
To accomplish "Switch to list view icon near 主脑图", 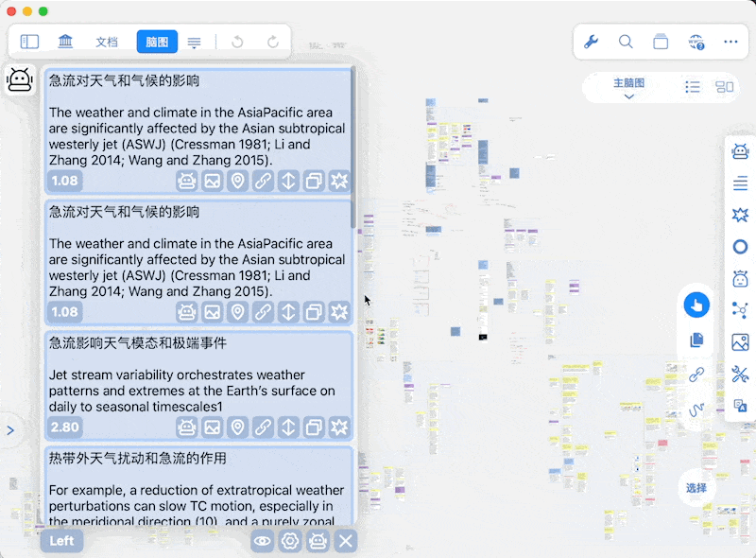I will tap(693, 87).
